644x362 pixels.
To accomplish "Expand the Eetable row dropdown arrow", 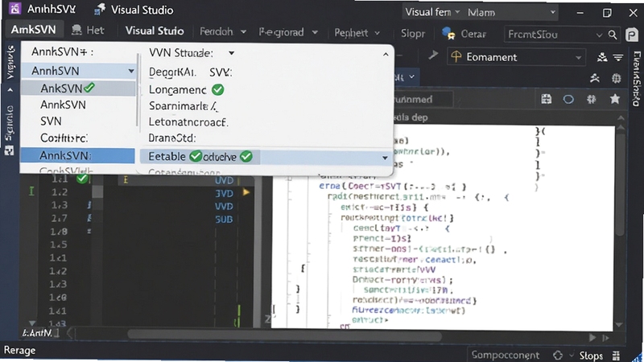I will (x=385, y=158).
